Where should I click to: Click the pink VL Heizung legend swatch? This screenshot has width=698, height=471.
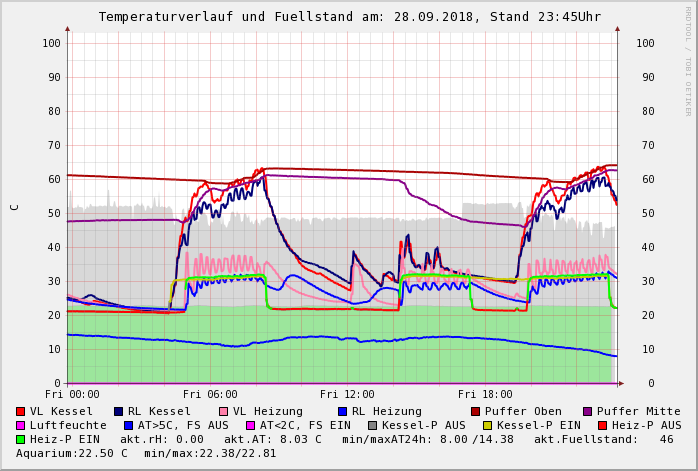tap(223, 411)
